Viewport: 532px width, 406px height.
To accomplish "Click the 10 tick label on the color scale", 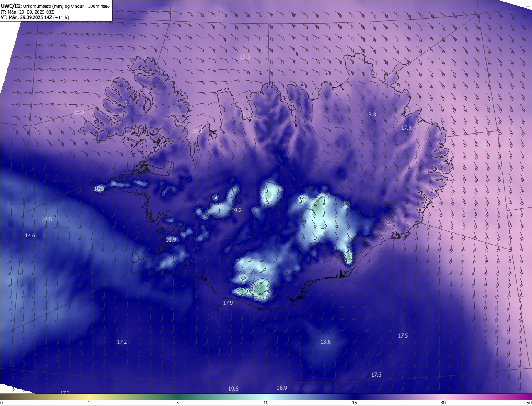I will (266, 403).
